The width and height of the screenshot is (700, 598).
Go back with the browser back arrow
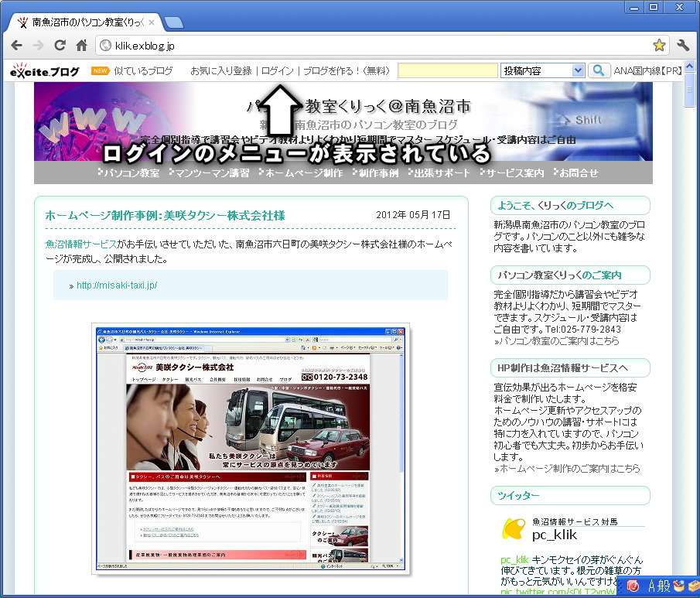[16, 45]
